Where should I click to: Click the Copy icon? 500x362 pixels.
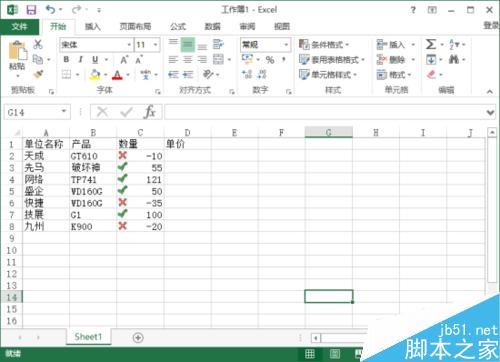tap(38, 59)
